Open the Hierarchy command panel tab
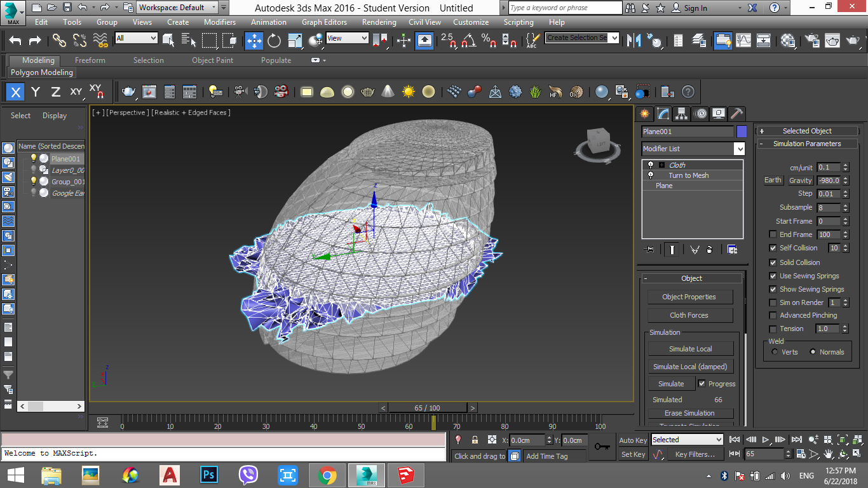 pyautogui.click(x=682, y=114)
